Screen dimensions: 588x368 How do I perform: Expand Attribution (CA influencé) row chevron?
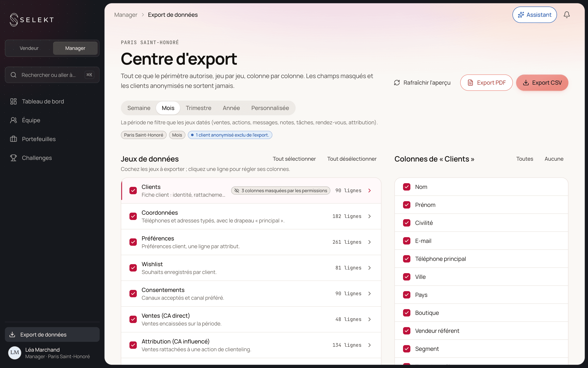[x=369, y=345]
